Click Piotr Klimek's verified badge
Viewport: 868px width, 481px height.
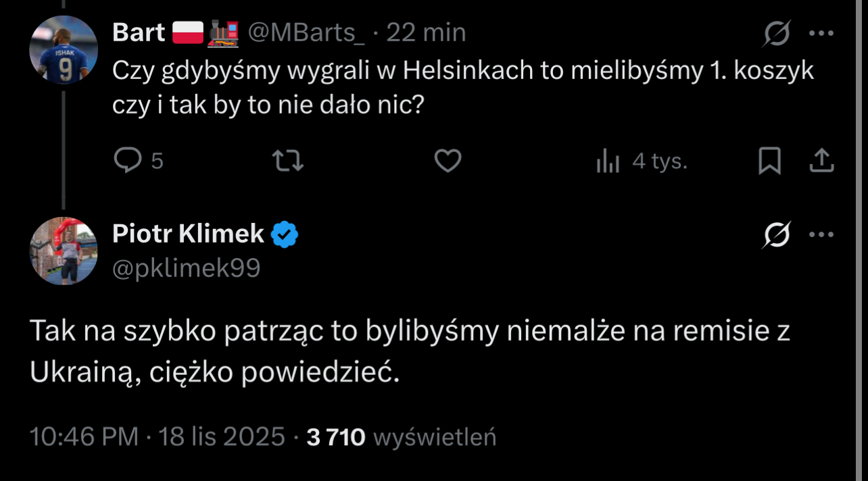(x=285, y=234)
